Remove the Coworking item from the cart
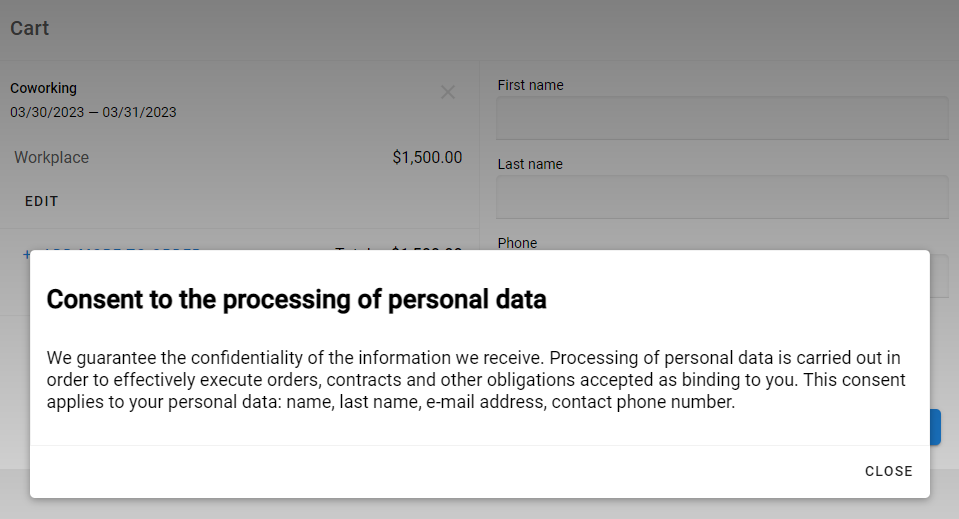Screen dimensions: 959x519 point(448,92)
